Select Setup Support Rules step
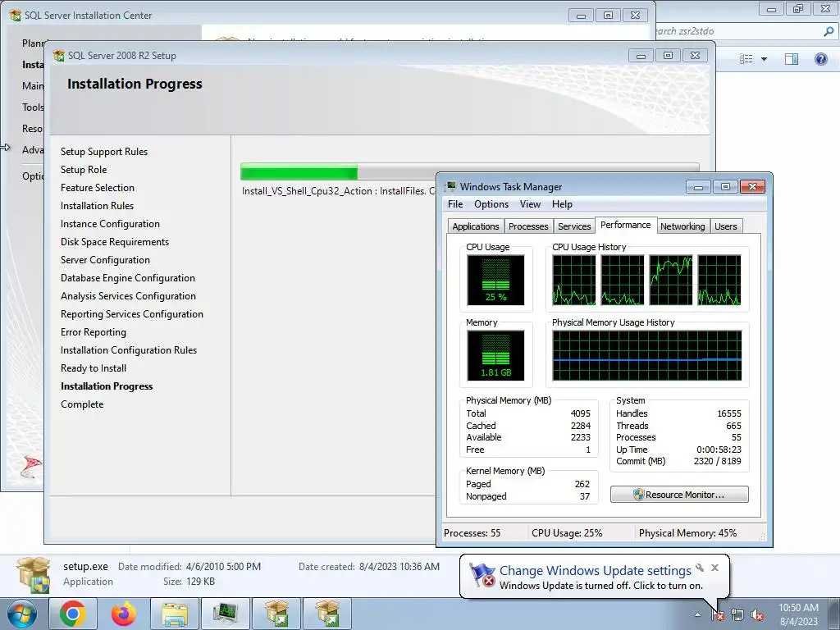The image size is (840, 630). (x=104, y=152)
